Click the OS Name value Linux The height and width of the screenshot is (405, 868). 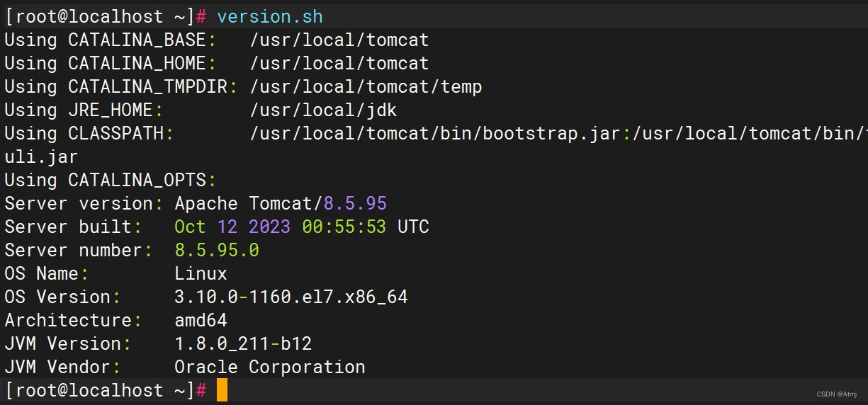tap(201, 273)
